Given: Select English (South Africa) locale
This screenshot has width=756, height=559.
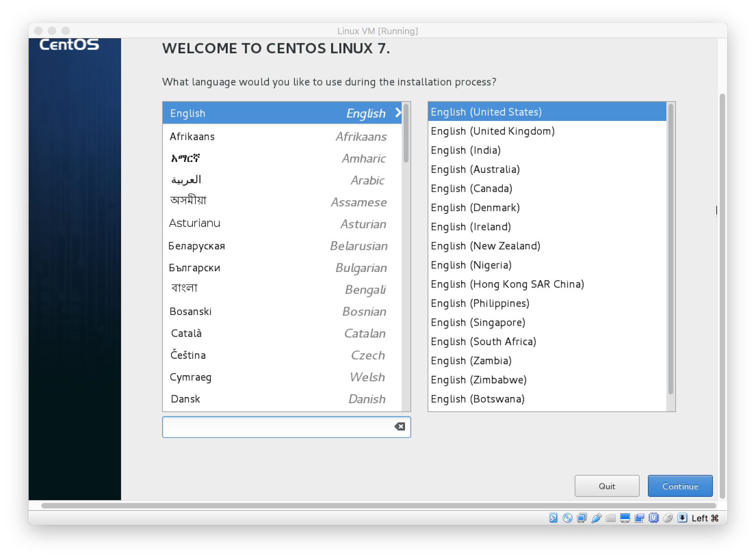Looking at the screenshot, I should pos(547,341).
